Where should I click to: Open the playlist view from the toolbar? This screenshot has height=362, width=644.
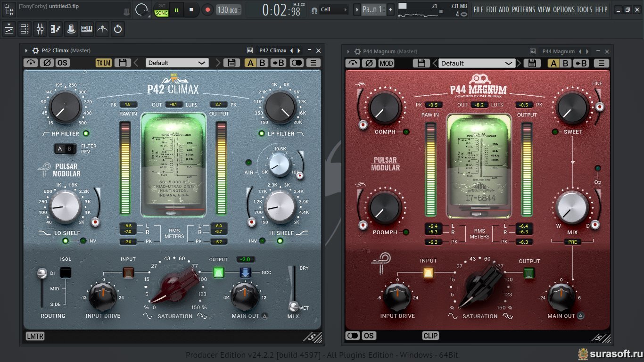pyautogui.click(x=9, y=29)
